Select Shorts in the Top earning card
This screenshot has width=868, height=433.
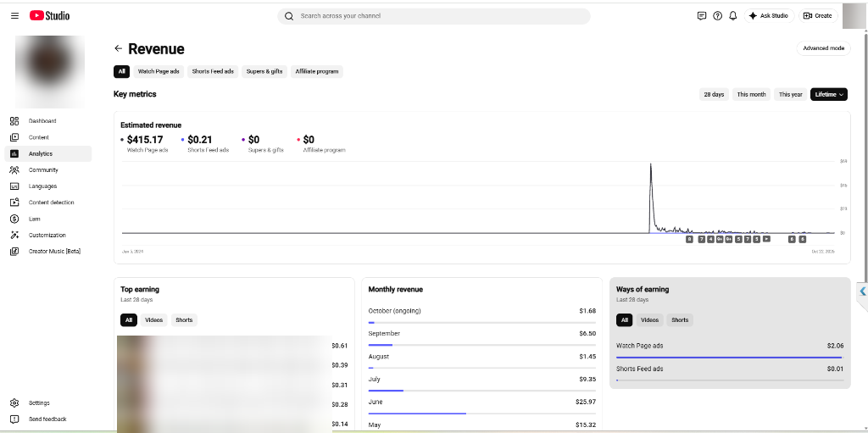184,320
